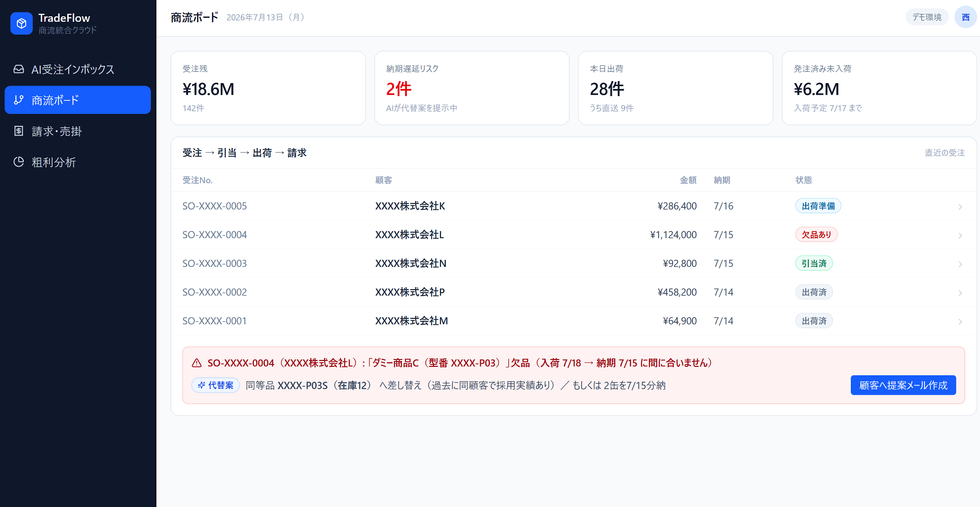Select 商流ボード in sidebar
This screenshot has width=980, height=507.
tap(78, 100)
